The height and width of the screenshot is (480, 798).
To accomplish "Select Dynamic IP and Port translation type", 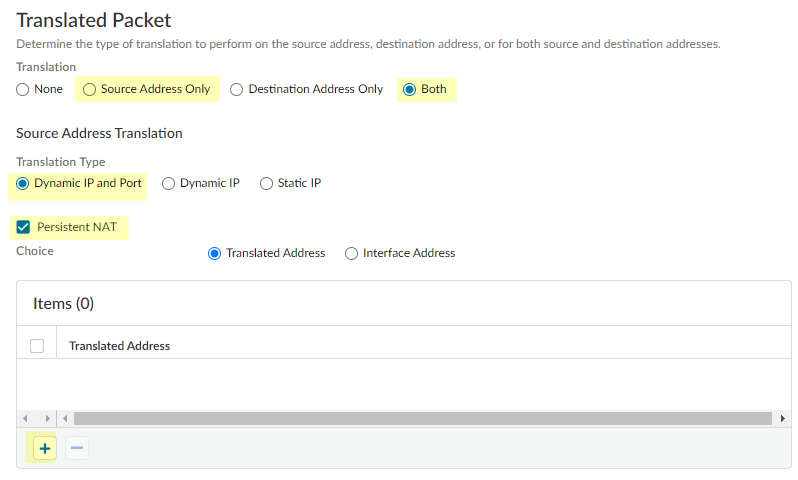I will click(23, 183).
